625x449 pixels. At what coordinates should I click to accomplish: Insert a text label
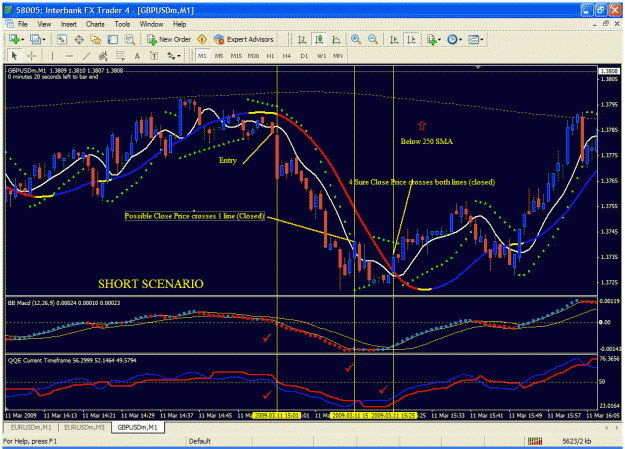pos(154,56)
